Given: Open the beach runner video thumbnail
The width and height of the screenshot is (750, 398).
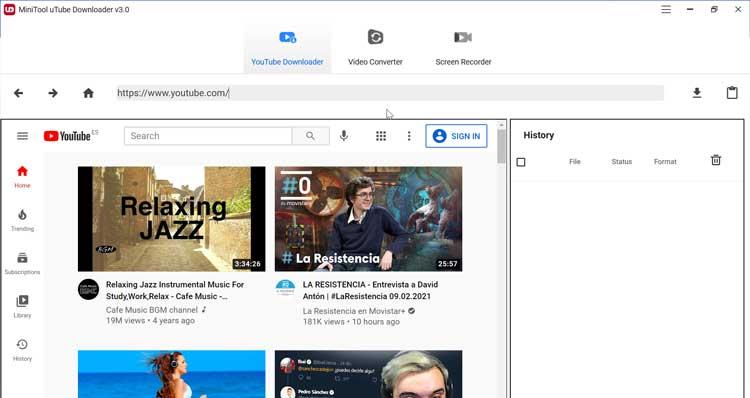Looking at the screenshot, I should 172,374.
